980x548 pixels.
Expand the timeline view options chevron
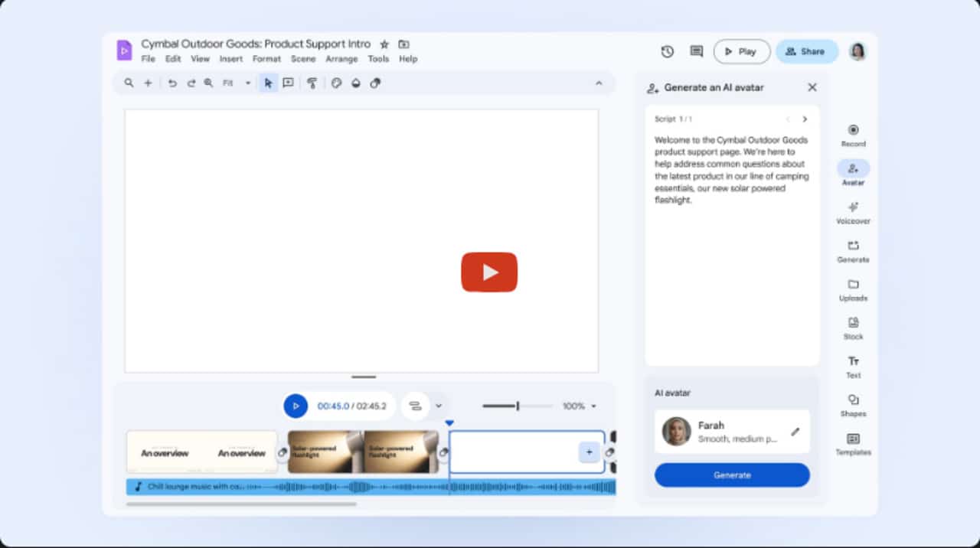pyautogui.click(x=439, y=406)
